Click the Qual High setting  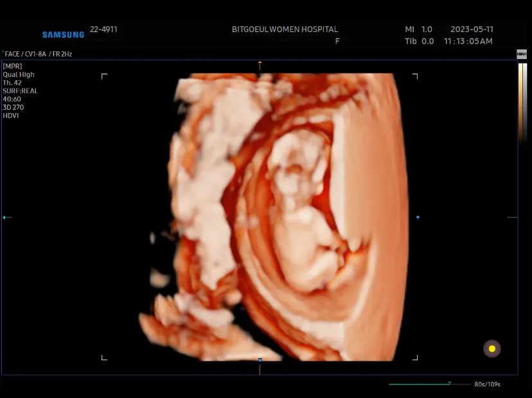[19, 74]
